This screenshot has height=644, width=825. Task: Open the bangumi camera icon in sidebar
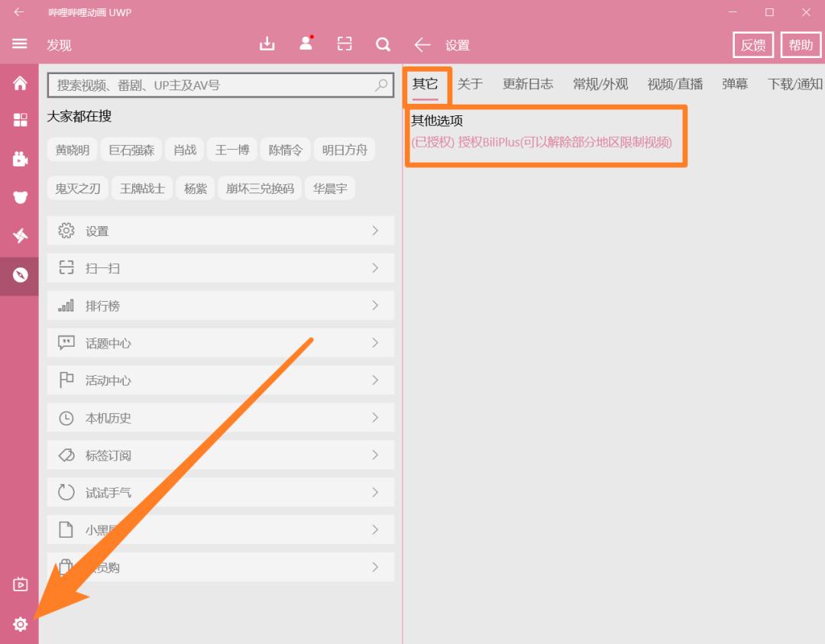point(19,160)
